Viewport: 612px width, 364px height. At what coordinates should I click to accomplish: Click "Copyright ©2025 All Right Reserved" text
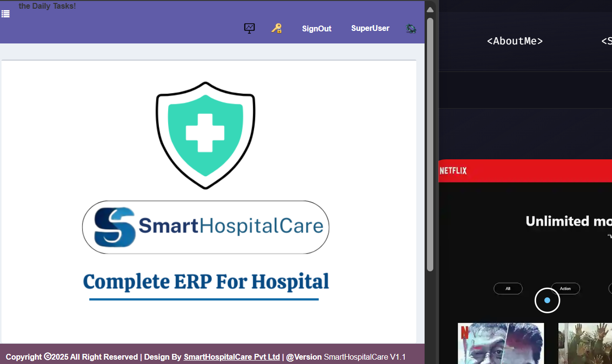click(71, 357)
